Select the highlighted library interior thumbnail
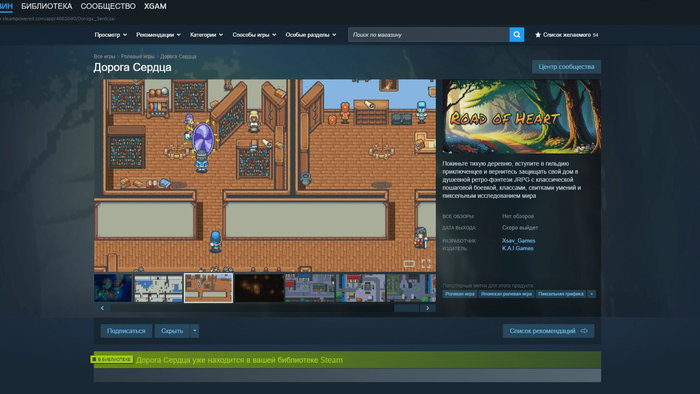Viewport: 700px width, 394px height. coord(208,288)
